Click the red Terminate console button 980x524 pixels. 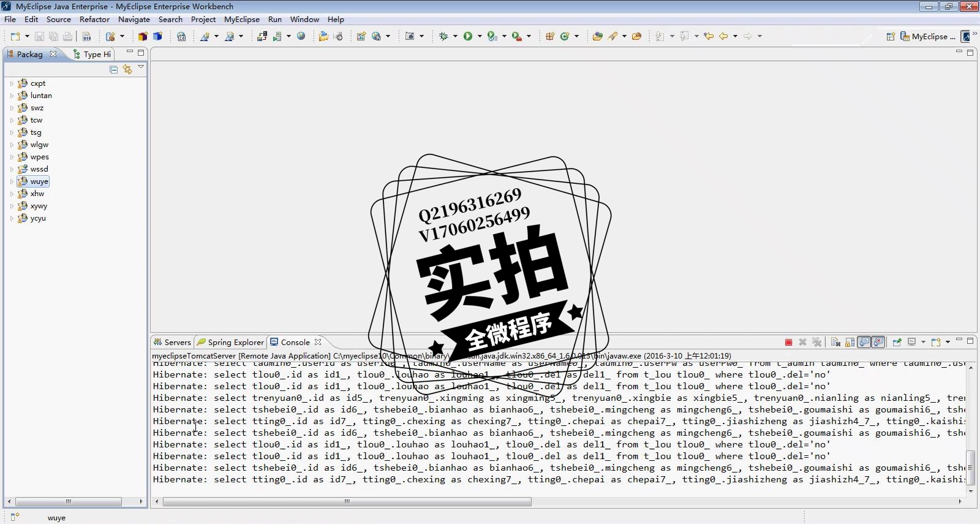(788, 343)
